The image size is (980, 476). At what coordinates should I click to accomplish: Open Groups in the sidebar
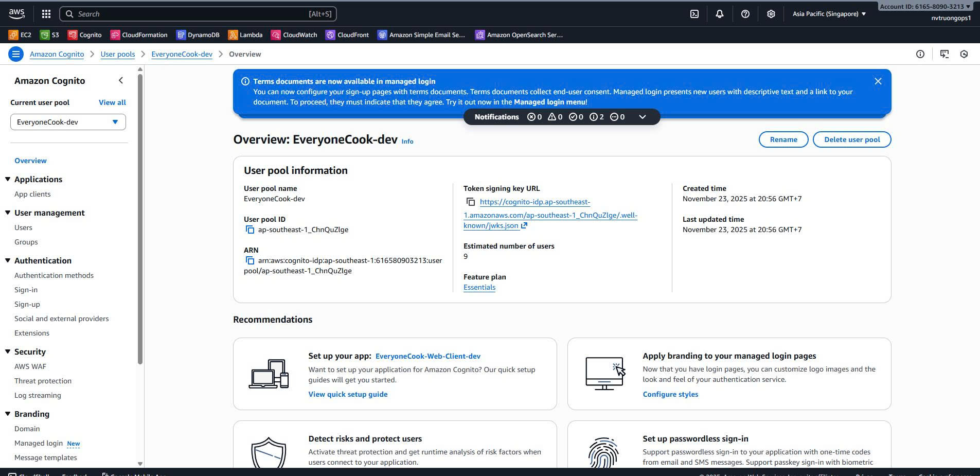26,242
